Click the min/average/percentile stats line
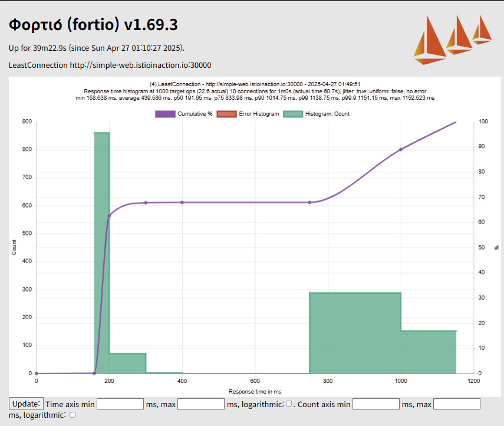The image size is (504, 426). [x=255, y=98]
